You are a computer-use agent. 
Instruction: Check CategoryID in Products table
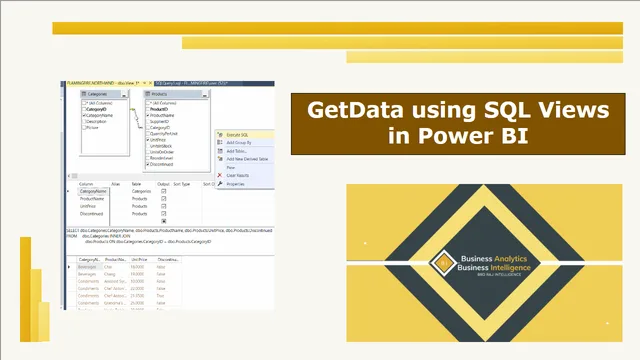point(148,128)
